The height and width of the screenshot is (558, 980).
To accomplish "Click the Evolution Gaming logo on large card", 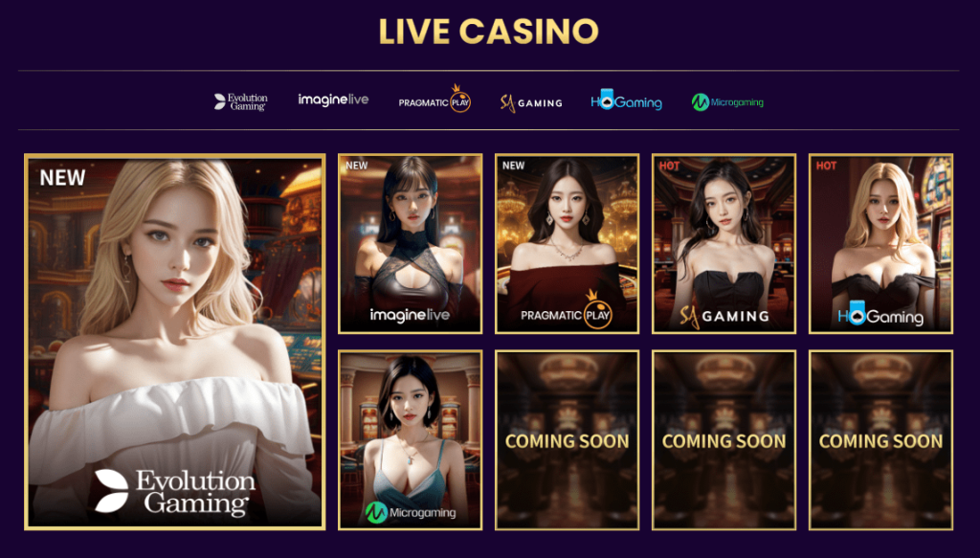I will (176, 492).
